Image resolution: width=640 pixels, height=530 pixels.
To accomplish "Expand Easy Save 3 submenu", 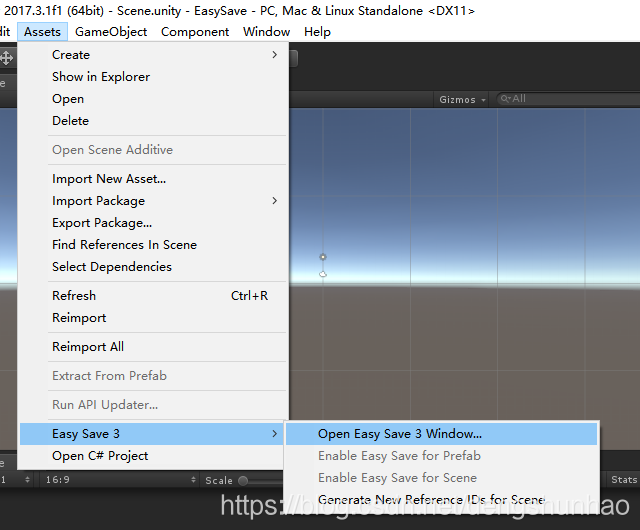I will [x=152, y=434].
